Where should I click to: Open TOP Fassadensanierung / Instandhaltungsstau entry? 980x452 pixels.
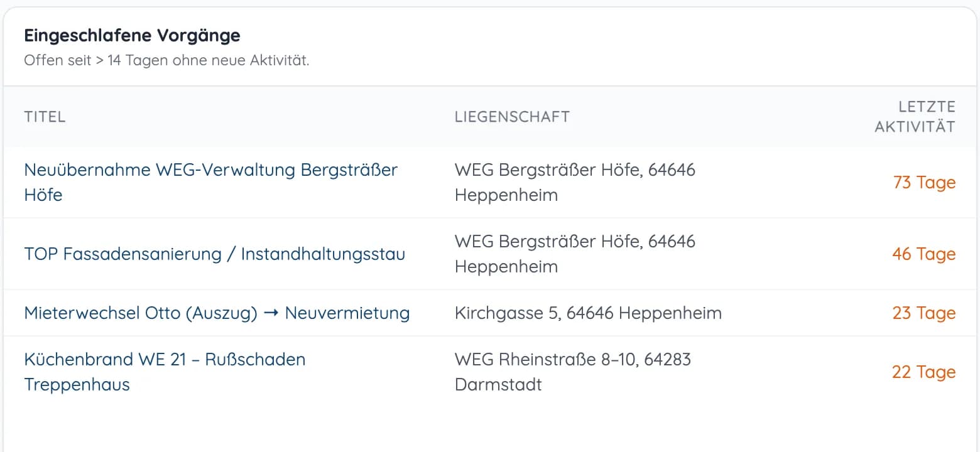click(215, 254)
